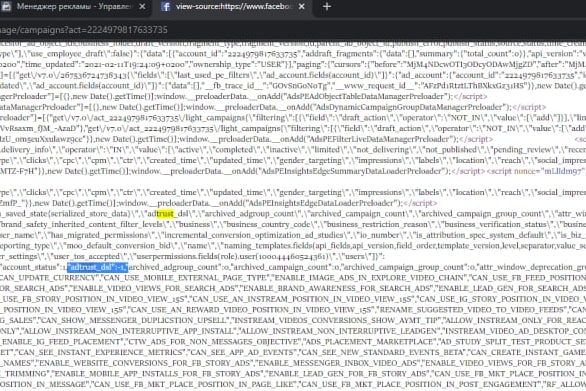Viewport: 586px width, 391px height.
Task: Click the yellow highlighted 'trust' search match
Action: click(165, 214)
